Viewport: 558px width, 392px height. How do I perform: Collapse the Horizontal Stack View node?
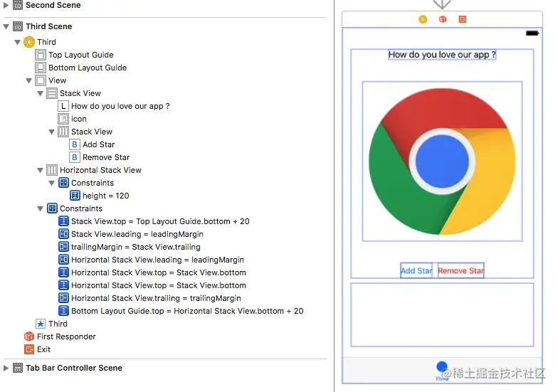(x=40, y=171)
